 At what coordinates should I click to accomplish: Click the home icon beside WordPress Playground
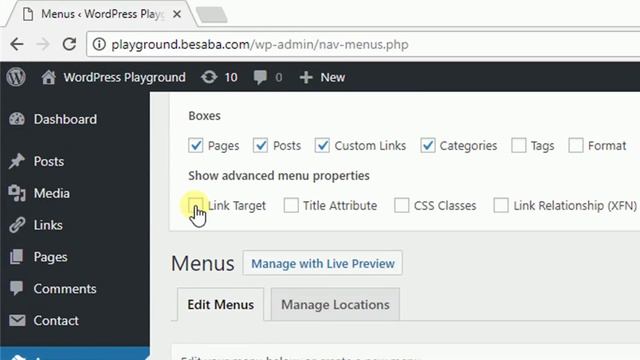coord(48,77)
